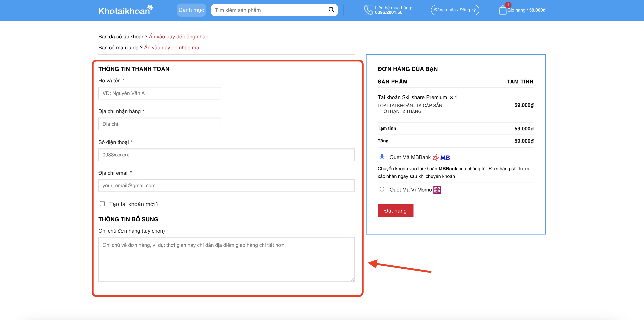Open the Danh mục category menu

[191, 10]
